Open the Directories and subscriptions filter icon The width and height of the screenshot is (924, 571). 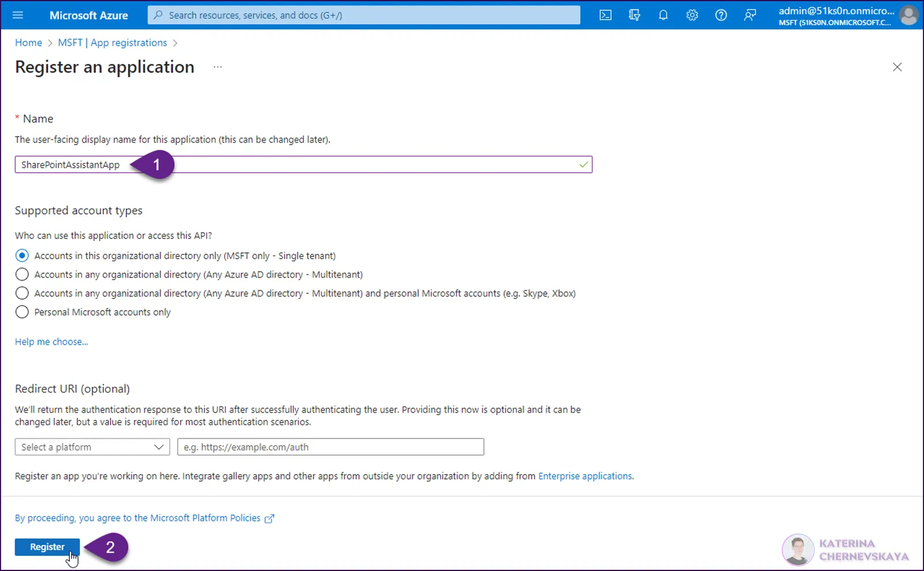tap(634, 15)
